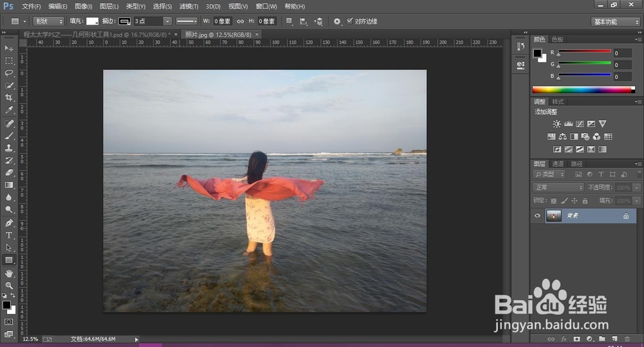Open fill percentage dropdown arrow

(637, 201)
